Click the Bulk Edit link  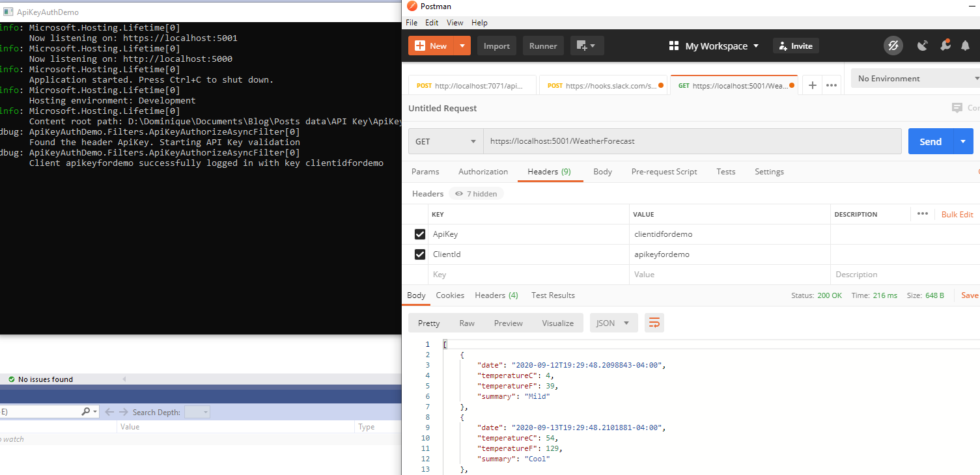957,214
